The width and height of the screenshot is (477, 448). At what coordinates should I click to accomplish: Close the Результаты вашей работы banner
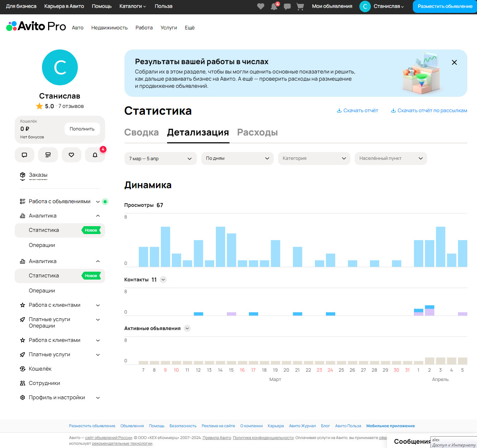(x=454, y=62)
